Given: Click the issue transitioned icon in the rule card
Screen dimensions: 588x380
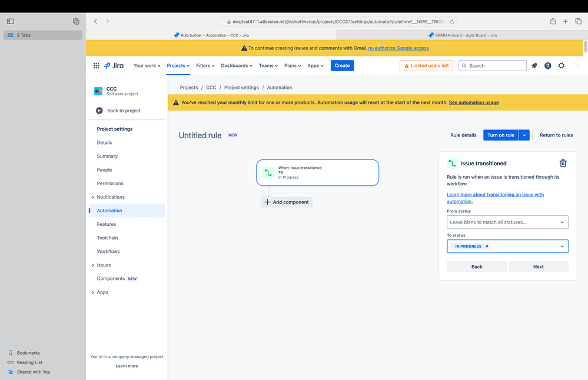Looking at the screenshot, I should [268, 173].
